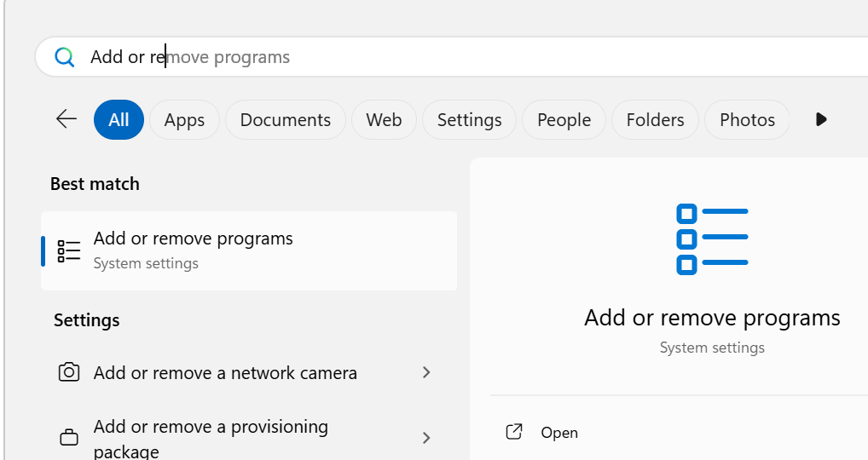Image resolution: width=868 pixels, height=460 pixels.
Task: Click the briefcase icon for provisioning package
Action: pyautogui.click(x=69, y=438)
